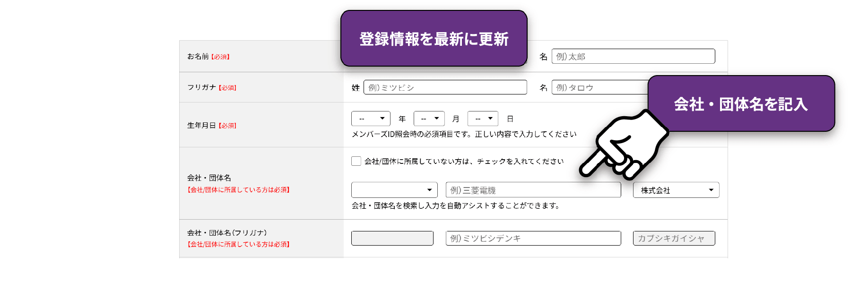Open the company prefix position dropdown
This screenshot has width=868, height=290.
(x=394, y=190)
